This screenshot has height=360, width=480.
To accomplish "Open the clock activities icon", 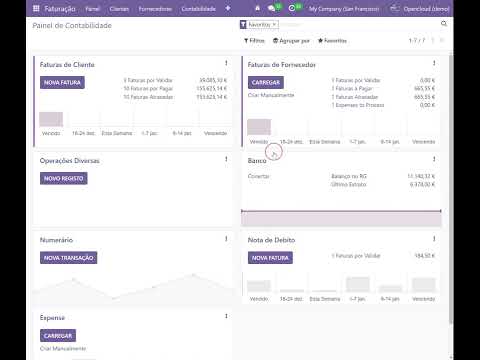I will click(292, 8).
